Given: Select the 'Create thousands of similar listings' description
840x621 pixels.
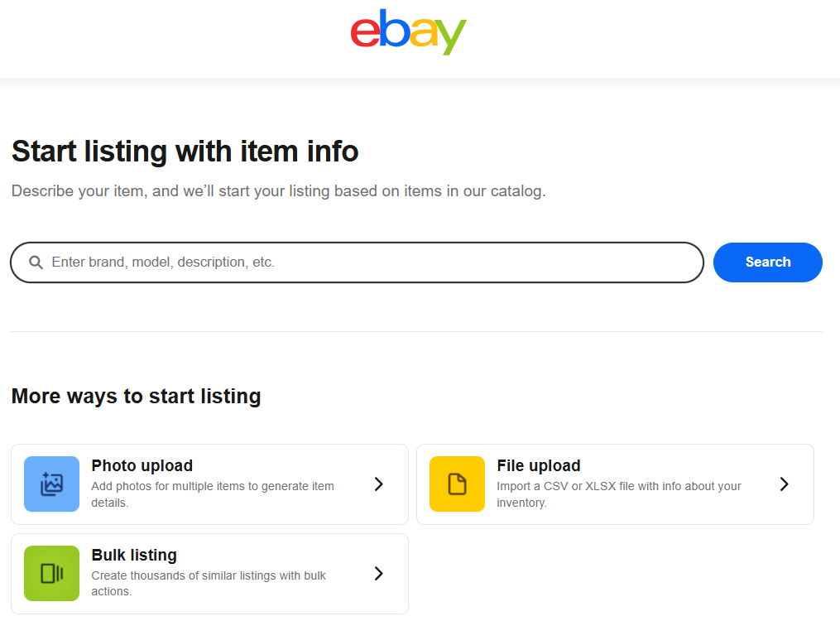Looking at the screenshot, I should tap(209, 583).
